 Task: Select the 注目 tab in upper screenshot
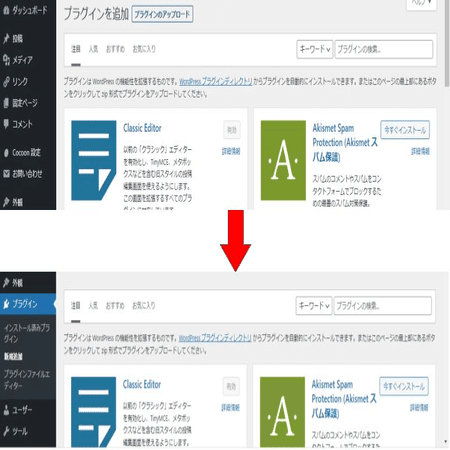(76, 49)
